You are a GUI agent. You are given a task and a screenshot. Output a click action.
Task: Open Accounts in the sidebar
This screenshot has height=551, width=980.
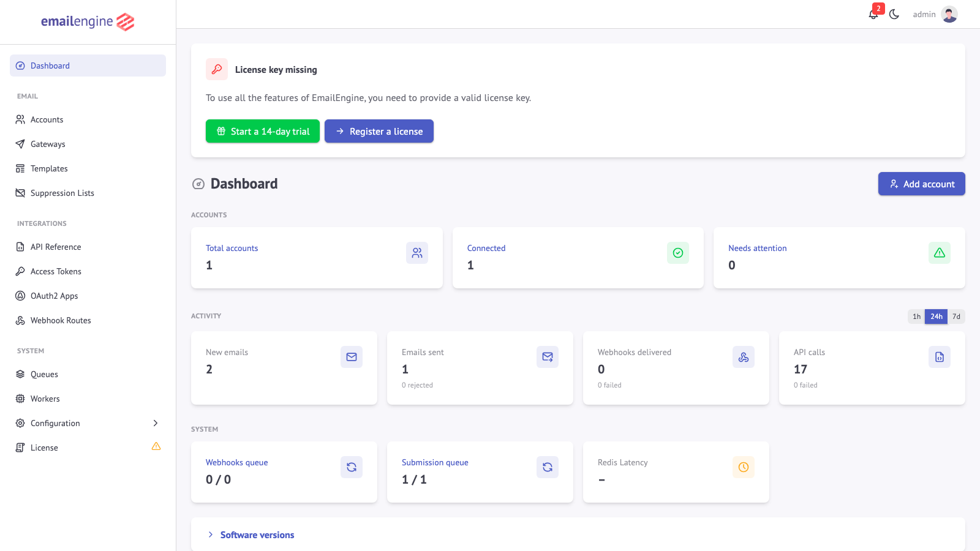[88, 119]
